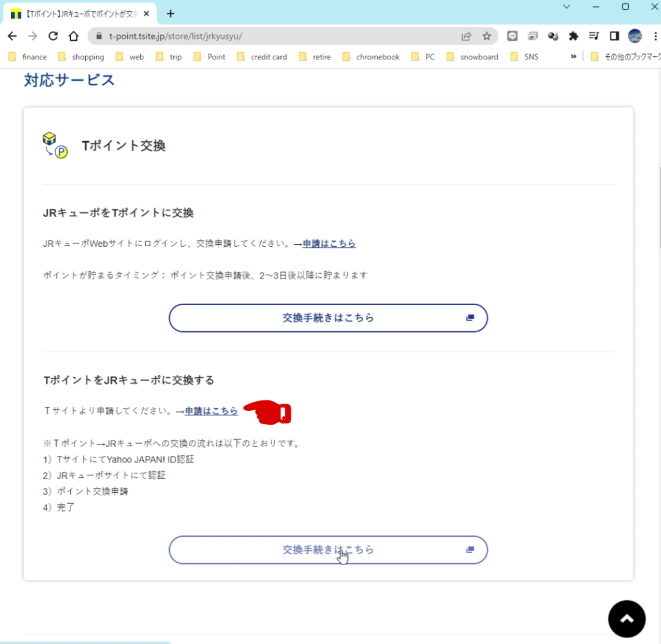Click the text 4) 完了

tap(59, 507)
